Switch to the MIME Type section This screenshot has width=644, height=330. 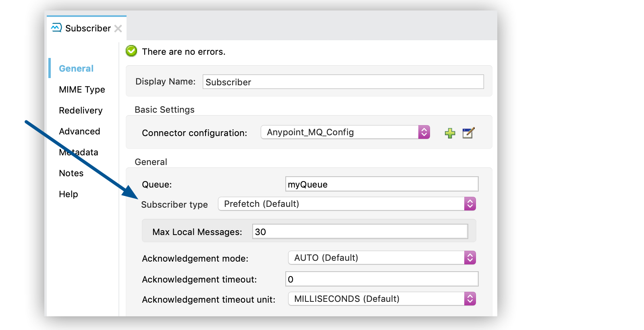(82, 89)
